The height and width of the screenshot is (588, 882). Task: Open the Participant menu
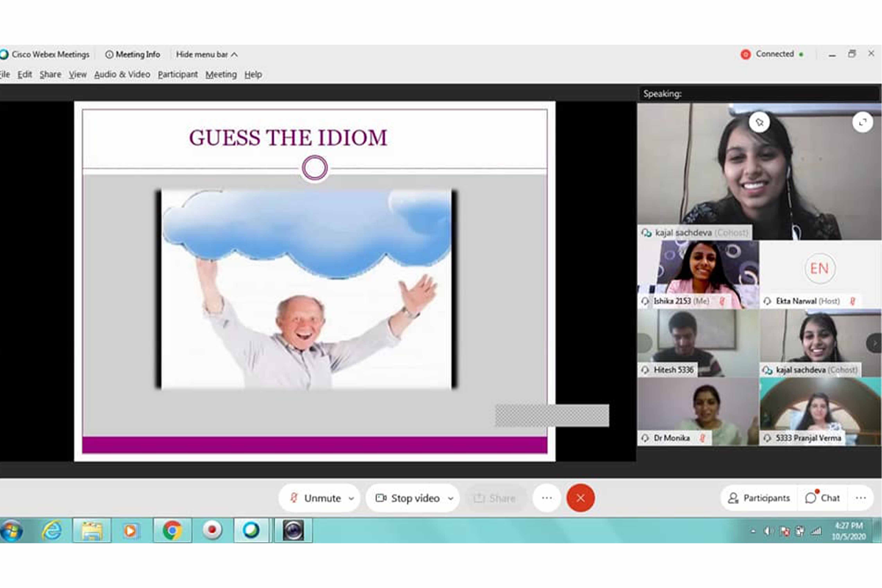(x=177, y=74)
